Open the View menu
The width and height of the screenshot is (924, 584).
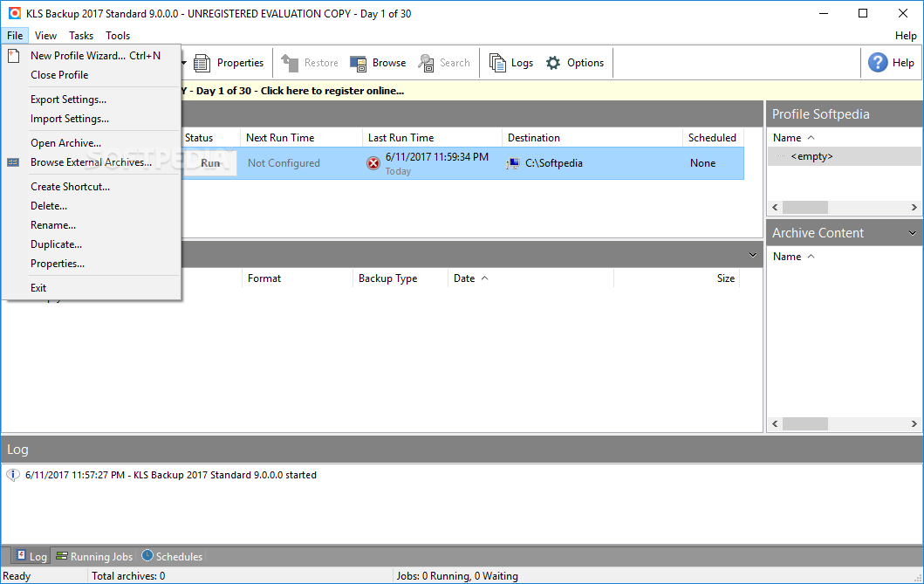pos(45,36)
